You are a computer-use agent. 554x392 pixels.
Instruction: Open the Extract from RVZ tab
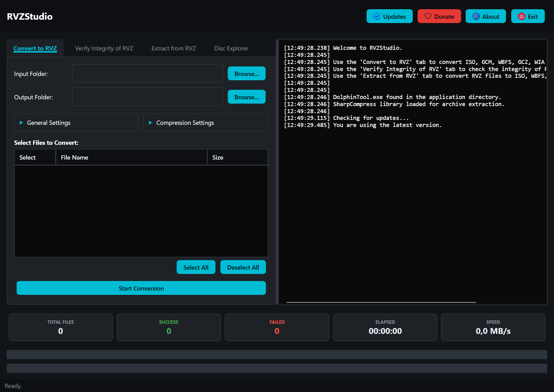(174, 48)
